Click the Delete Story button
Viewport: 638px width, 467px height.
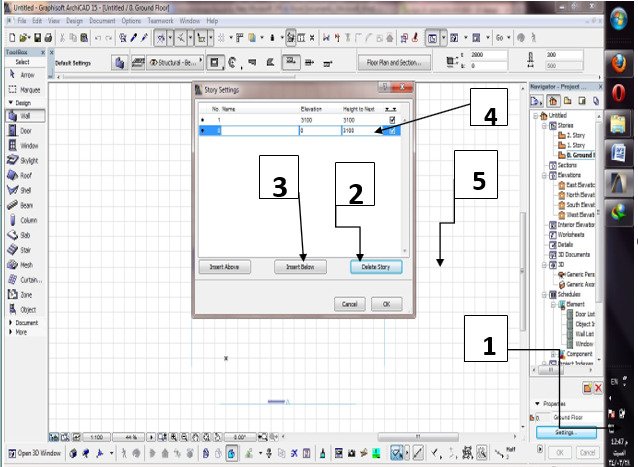tap(375, 267)
